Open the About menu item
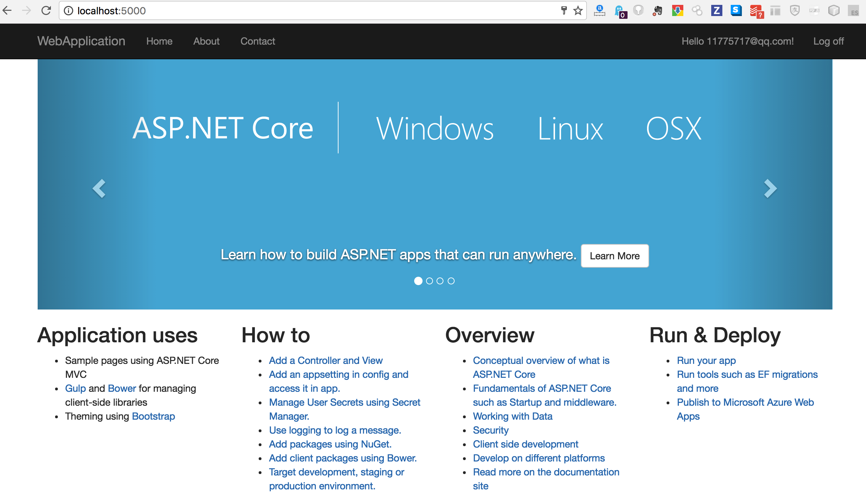Image resolution: width=866 pixels, height=504 pixels. point(206,41)
